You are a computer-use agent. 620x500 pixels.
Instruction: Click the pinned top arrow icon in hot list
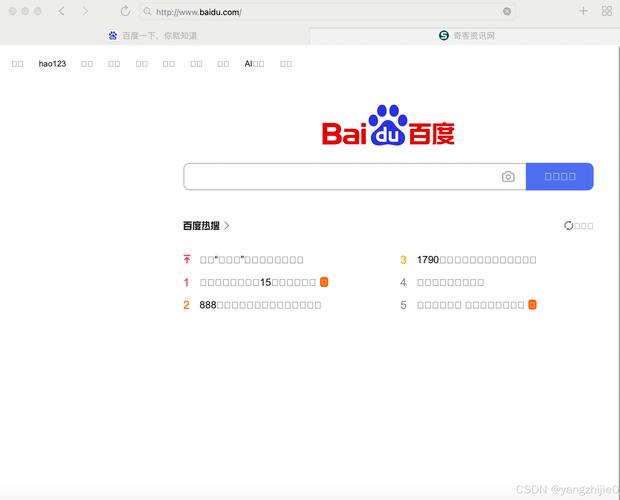[187, 259]
